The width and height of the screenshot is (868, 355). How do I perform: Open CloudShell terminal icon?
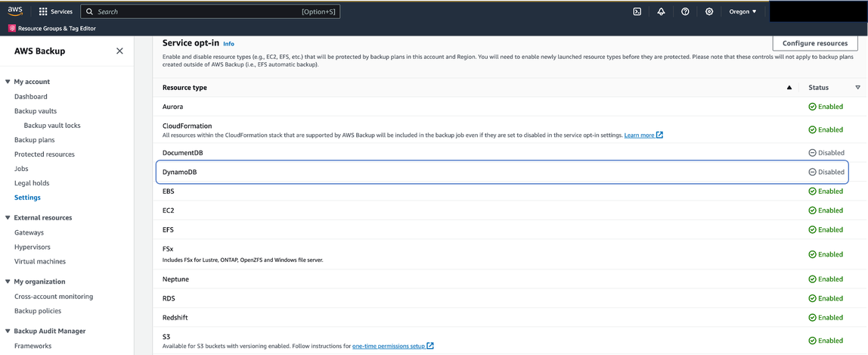click(x=637, y=11)
